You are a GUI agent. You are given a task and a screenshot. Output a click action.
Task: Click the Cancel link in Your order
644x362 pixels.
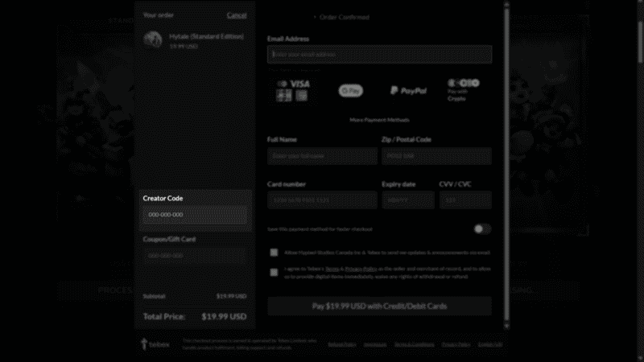pos(237,15)
